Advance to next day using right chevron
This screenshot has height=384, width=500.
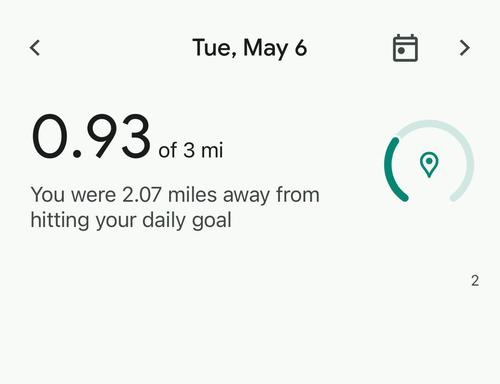tap(465, 48)
